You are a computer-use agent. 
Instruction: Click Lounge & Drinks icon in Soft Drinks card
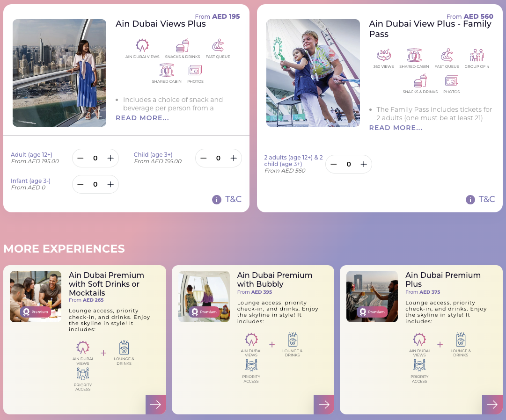[x=124, y=347]
